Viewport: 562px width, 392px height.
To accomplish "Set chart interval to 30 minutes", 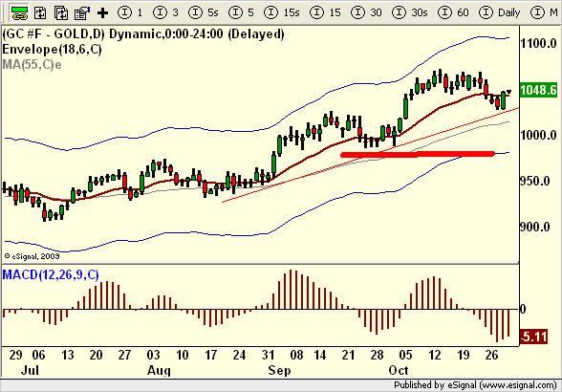I will (366, 13).
